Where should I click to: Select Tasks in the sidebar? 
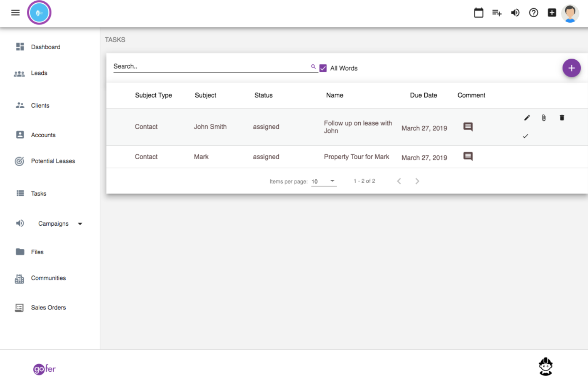click(x=38, y=193)
